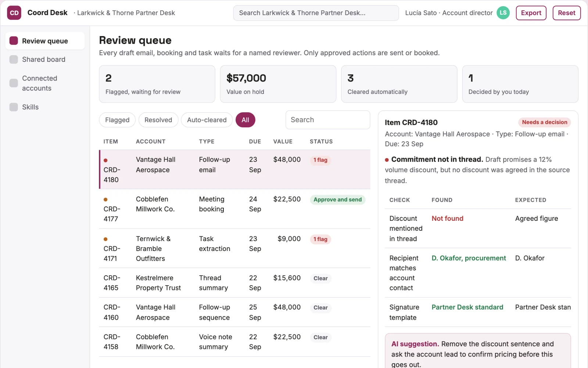This screenshot has width=588, height=368.
Task: Click the Skills sidebar icon
Action: coord(14,107)
